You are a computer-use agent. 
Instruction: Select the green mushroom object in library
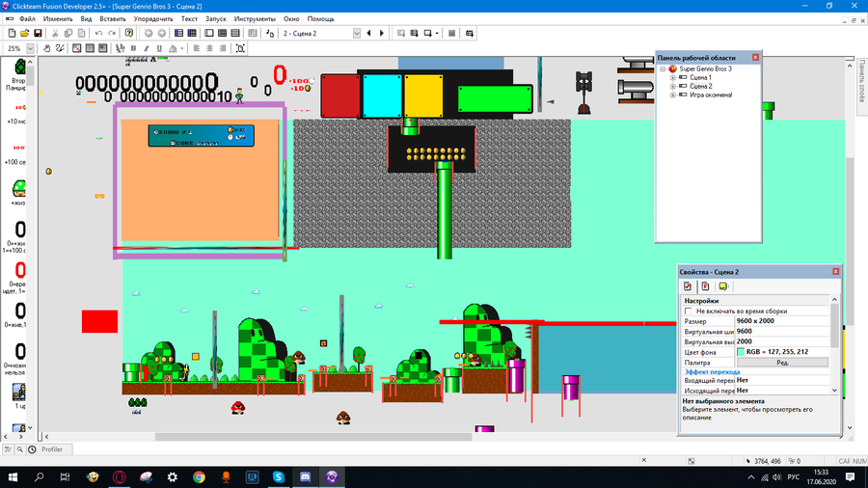pyautogui.click(x=19, y=189)
